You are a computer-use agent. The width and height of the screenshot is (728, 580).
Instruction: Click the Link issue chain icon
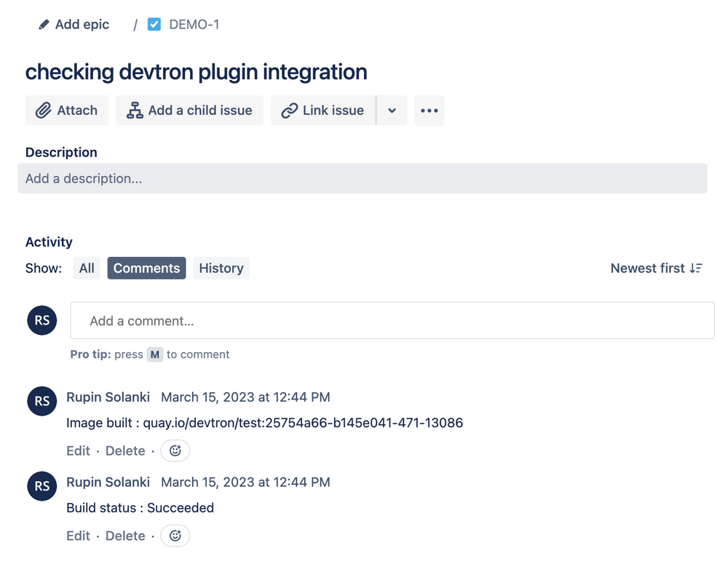point(288,110)
